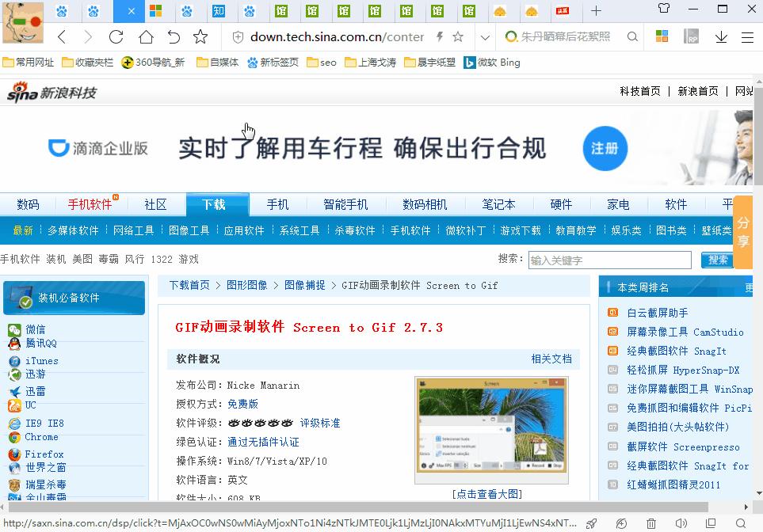Click inside the 输入关键字 search field

tap(608, 260)
